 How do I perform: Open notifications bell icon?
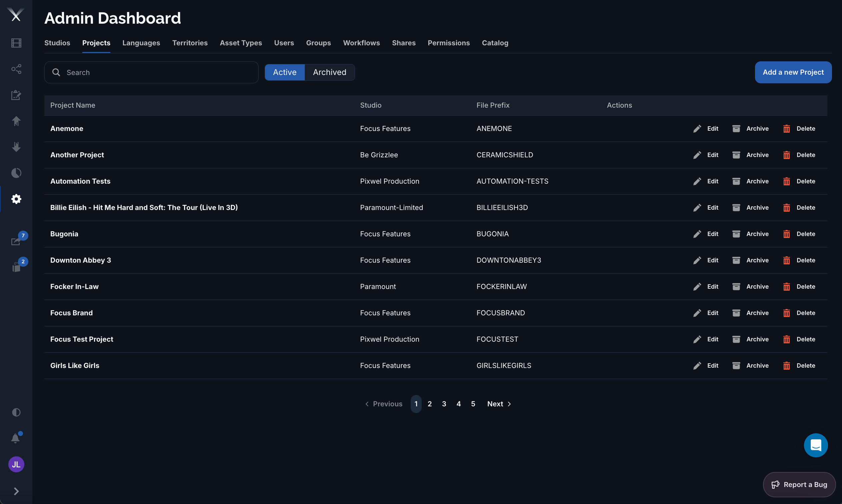pos(15,438)
